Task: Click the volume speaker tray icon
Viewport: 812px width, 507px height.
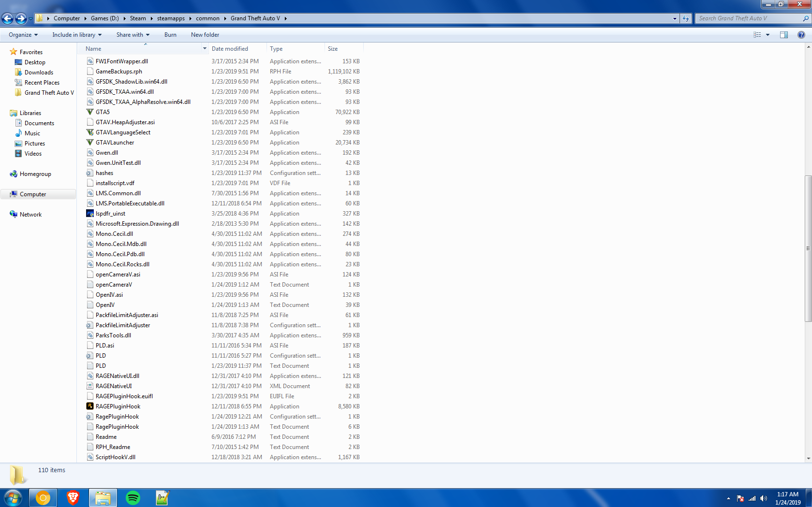Action: pyautogui.click(x=764, y=498)
